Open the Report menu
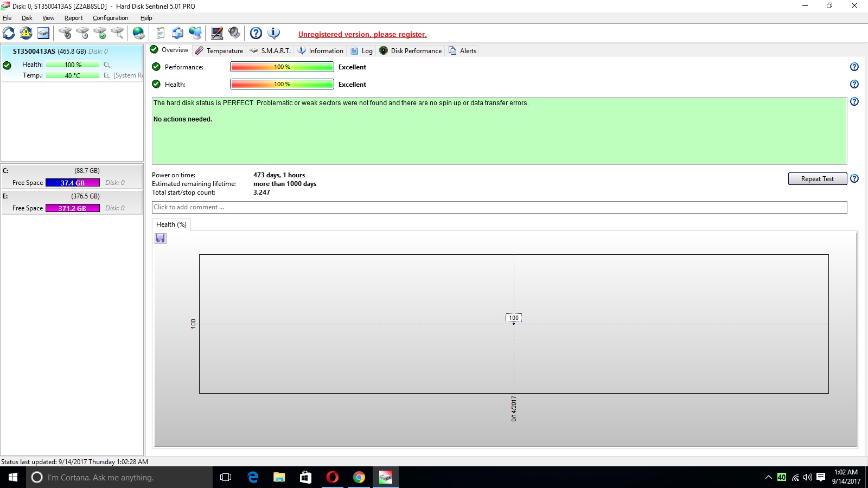 [x=74, y=18]
